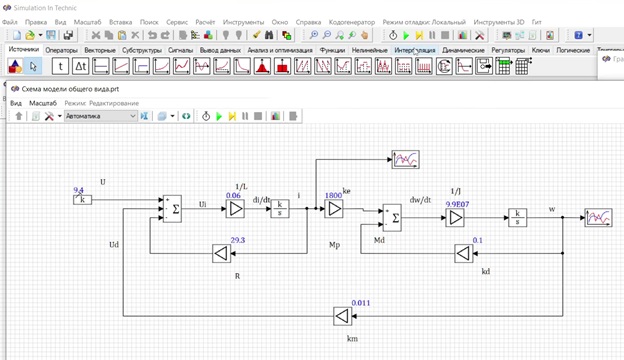Screen dimensions: 624x360
Task: Click the blue help question mark icon
Action: (579, 35)
